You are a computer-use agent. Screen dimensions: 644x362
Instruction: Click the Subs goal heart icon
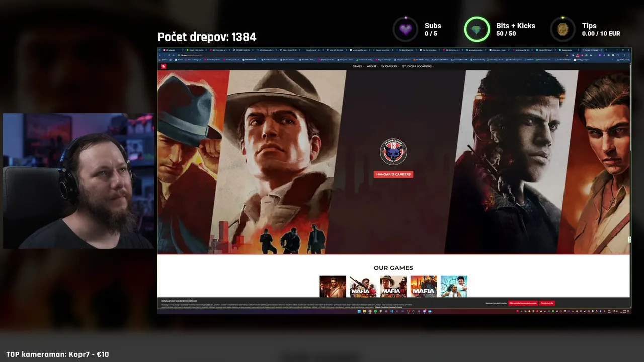406,29
